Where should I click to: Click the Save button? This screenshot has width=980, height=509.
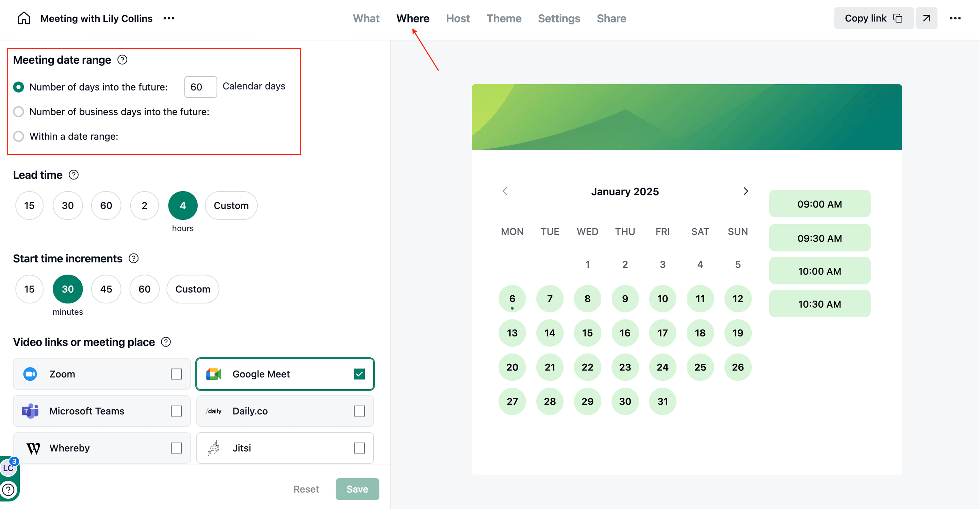click(357, 489)
